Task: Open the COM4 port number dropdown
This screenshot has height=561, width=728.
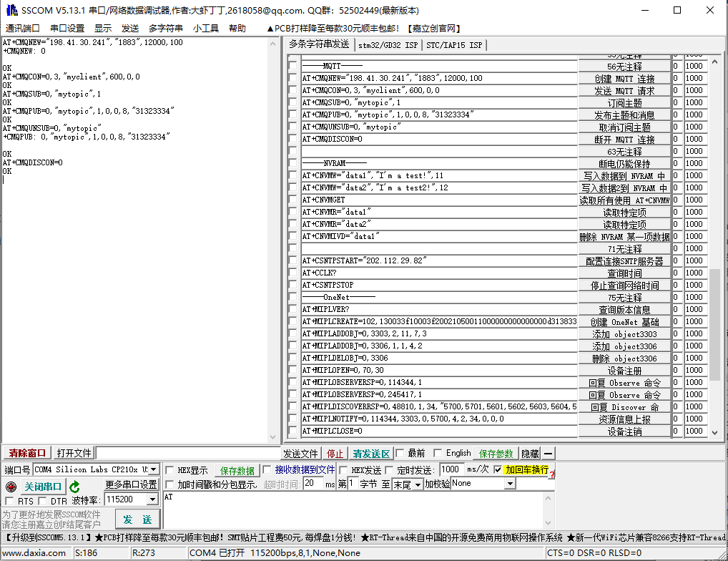Action: pyautogui.click(x=154, y=469)
